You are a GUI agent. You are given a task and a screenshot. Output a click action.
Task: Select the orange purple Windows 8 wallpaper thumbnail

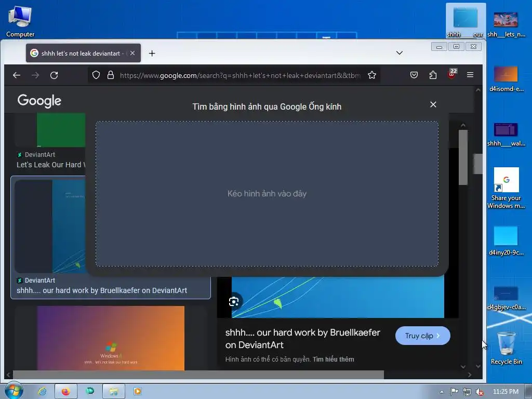tap(111, 338)
